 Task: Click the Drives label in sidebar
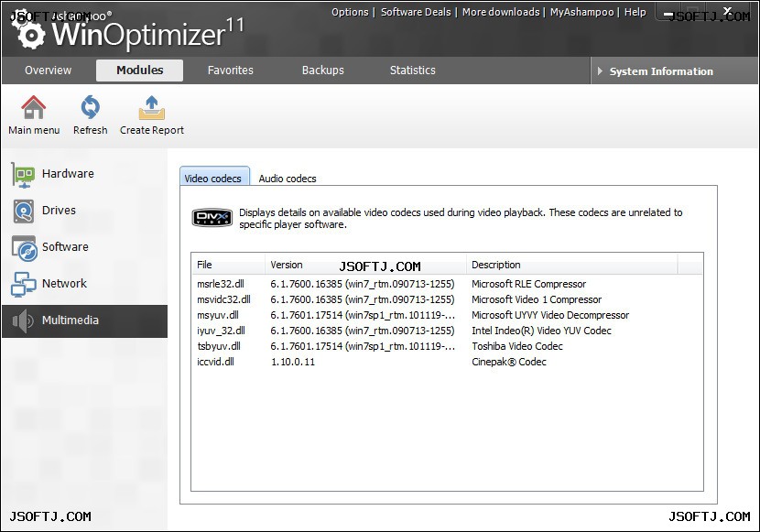(x=59, y=211)
